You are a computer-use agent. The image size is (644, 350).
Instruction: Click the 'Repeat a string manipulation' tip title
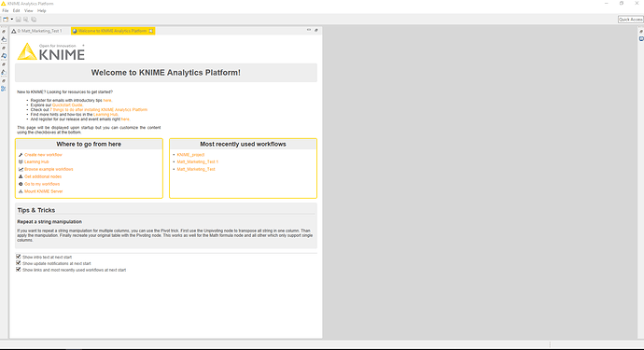click(x=49, y=222)
